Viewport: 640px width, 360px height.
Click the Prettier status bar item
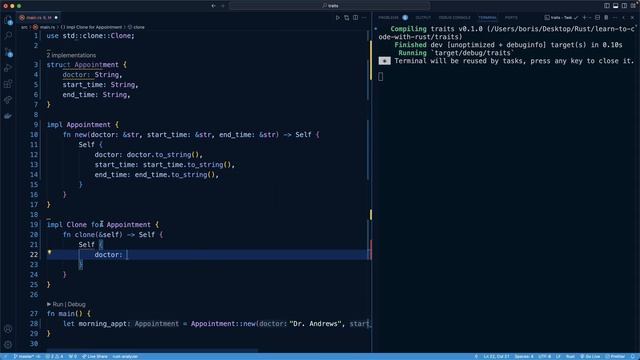pos(615,356)
